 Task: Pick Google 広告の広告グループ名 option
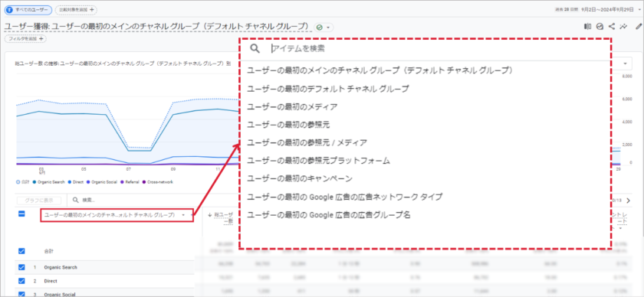(x=329, y=214)
